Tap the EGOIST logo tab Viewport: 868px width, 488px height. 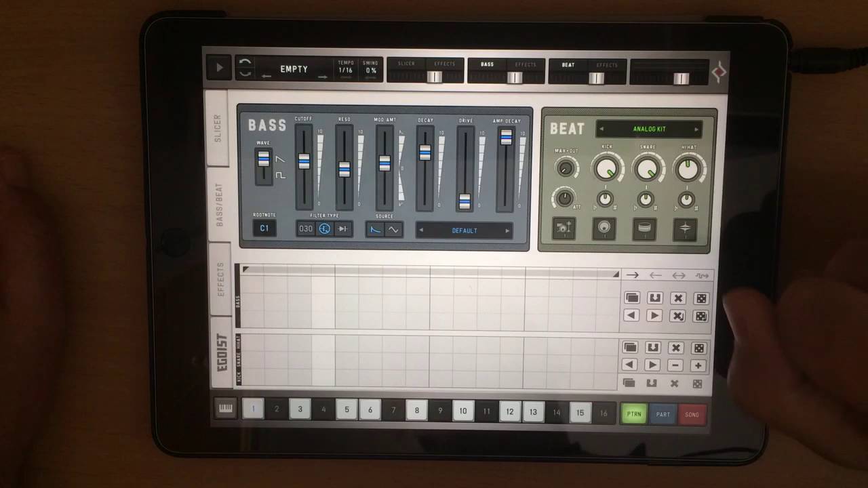(222, 352)
